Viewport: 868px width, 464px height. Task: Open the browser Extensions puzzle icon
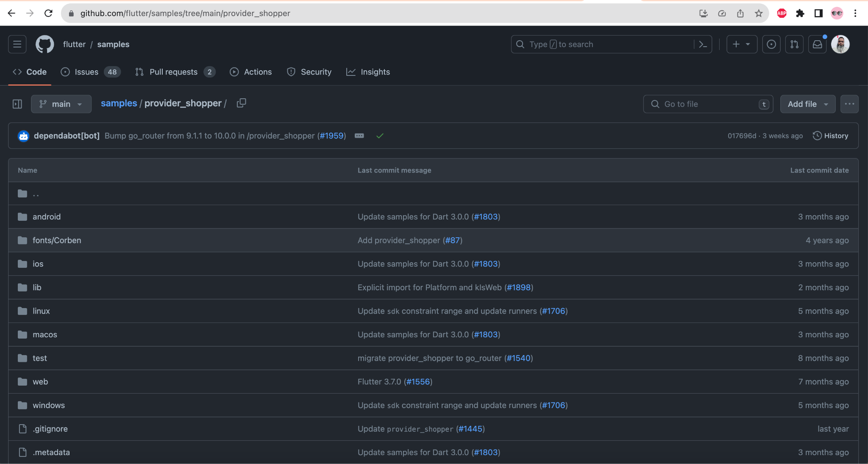point(800,13)
